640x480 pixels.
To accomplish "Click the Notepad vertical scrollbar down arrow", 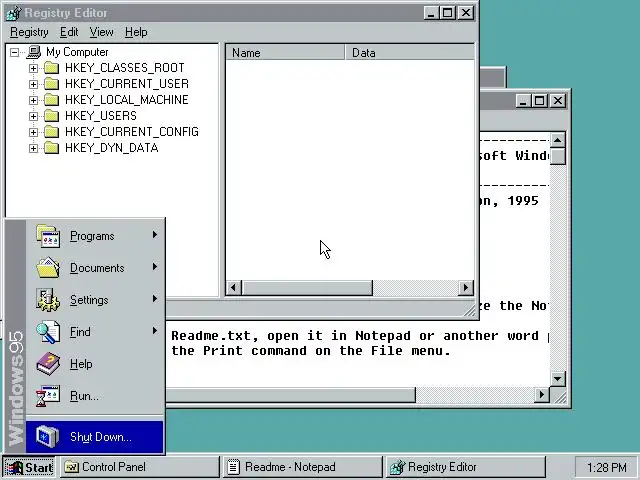I will click(x=558, y=379).
